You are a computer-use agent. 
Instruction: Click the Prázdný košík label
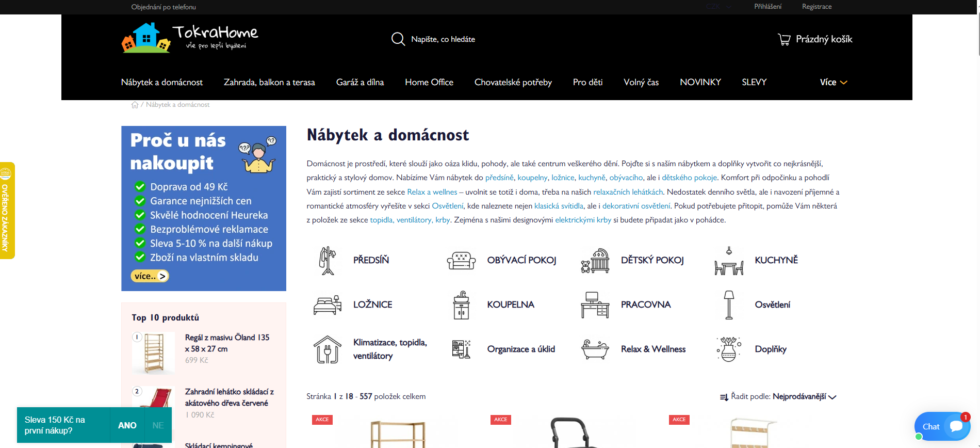824,39
